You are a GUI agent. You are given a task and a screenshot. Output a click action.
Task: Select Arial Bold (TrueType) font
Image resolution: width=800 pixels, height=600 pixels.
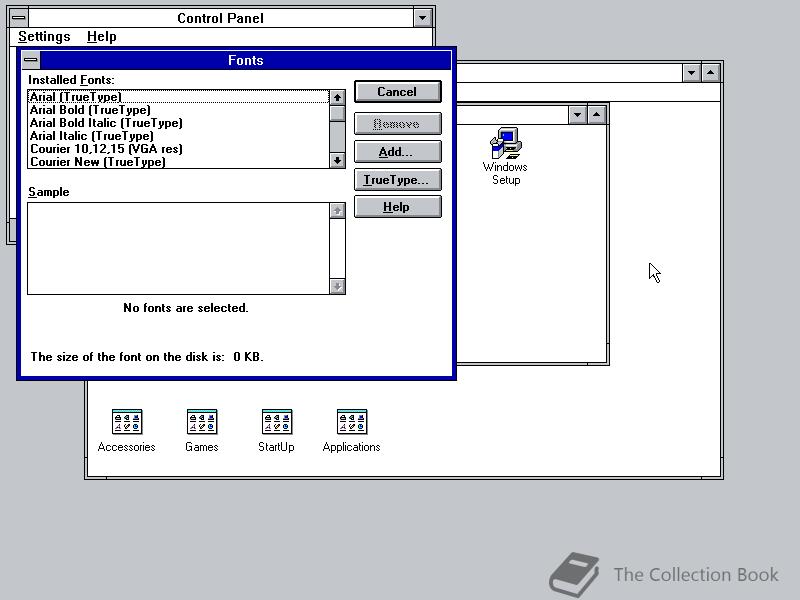tap(179, 110)
